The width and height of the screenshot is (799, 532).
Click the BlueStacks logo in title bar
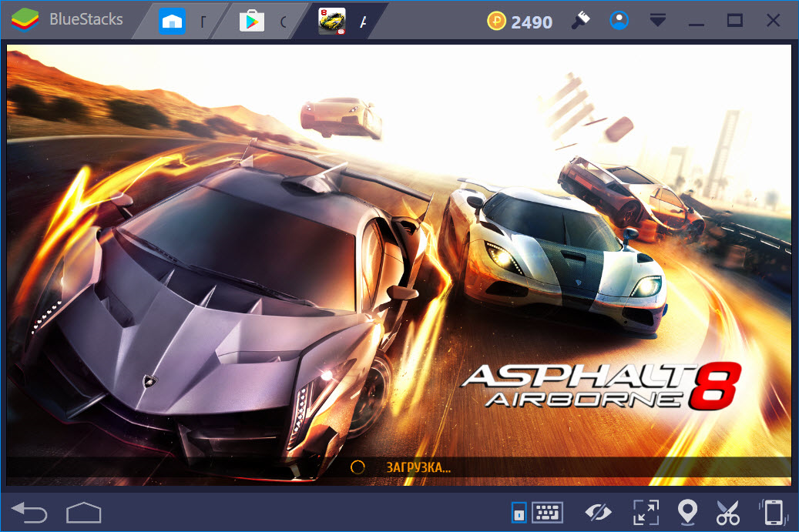[25, 20]
